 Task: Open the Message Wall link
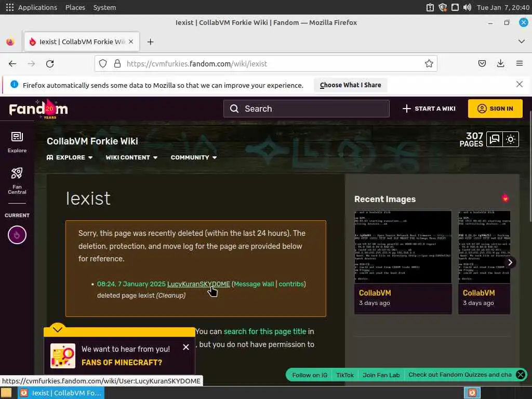254,284
